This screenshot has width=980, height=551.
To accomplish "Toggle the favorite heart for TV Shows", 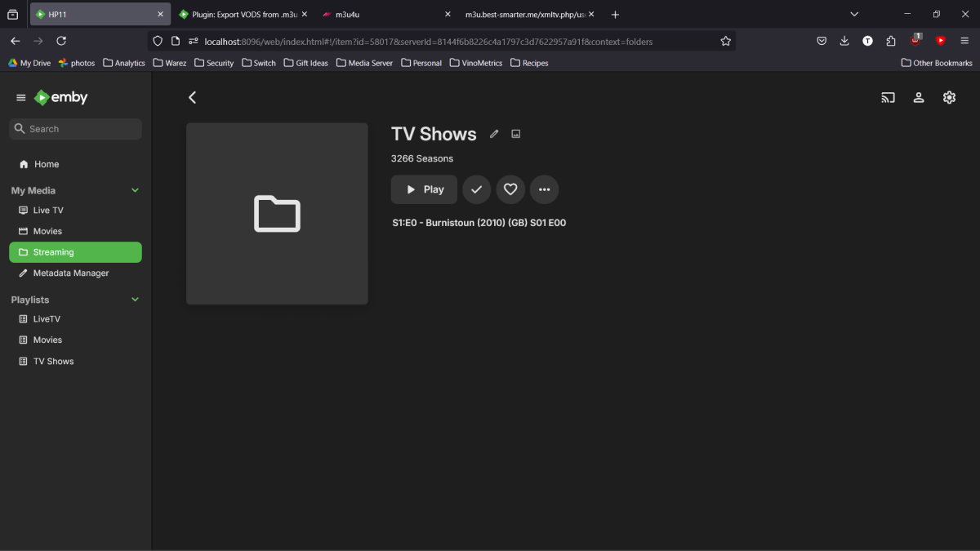I will pos(510,189).
